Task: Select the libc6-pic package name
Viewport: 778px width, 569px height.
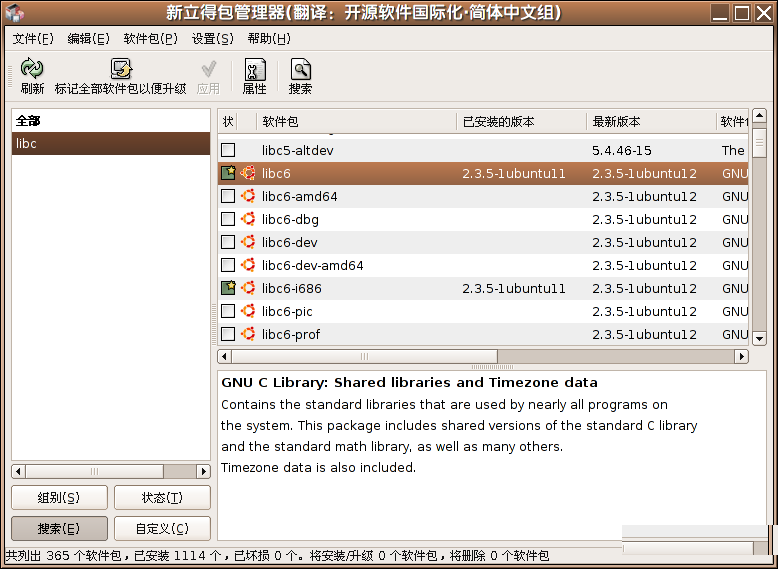Action: click(x=287, y=312)
